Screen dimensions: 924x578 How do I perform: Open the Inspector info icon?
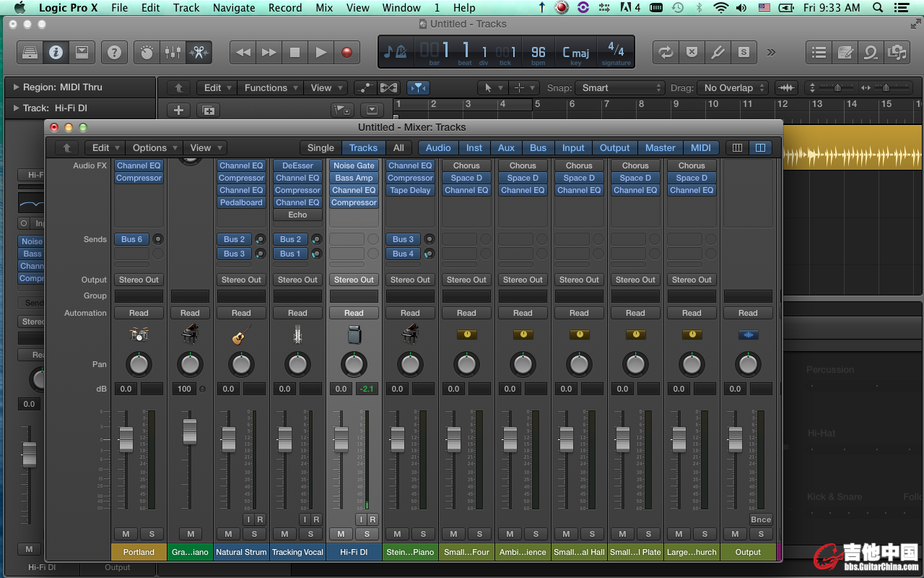(x=56, y=52)
